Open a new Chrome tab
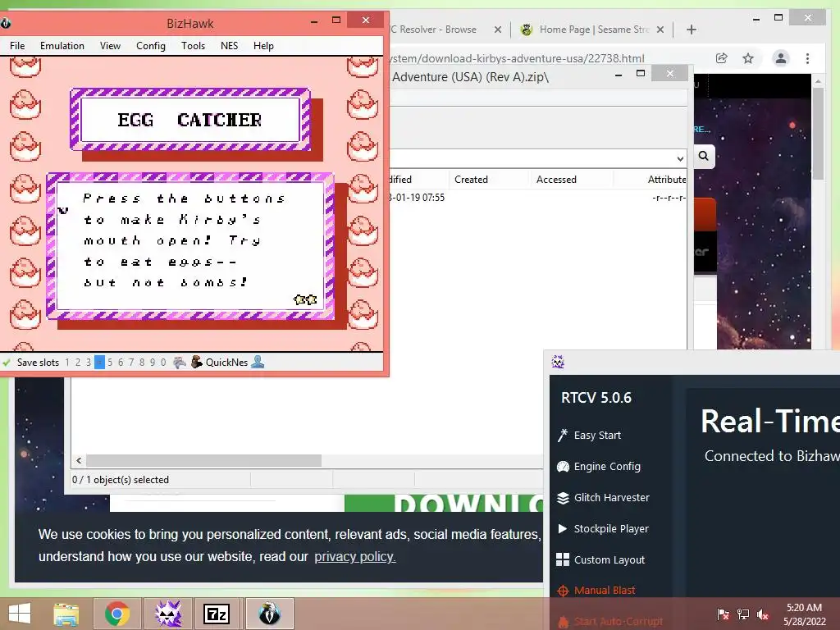Image resolution: width=840 pixels, height=630 pixels. tap(692, 30)
